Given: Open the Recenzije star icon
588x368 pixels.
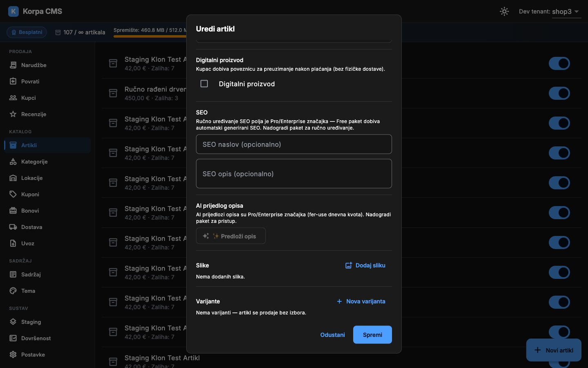Looking at the screenshot, I should tap(13, 114).
